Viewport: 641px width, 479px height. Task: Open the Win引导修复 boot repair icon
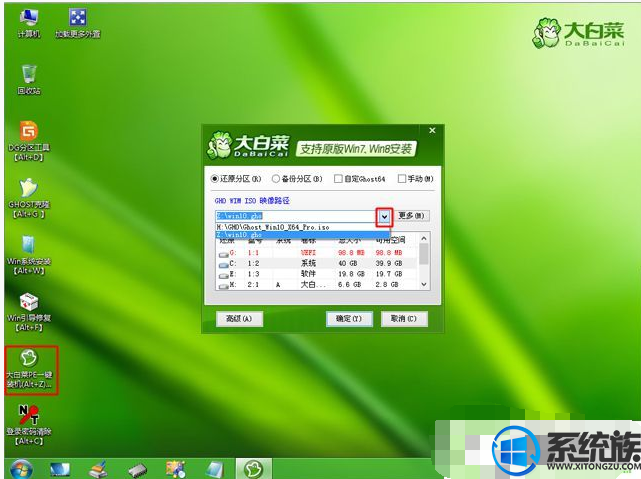(x=29, y=306)
